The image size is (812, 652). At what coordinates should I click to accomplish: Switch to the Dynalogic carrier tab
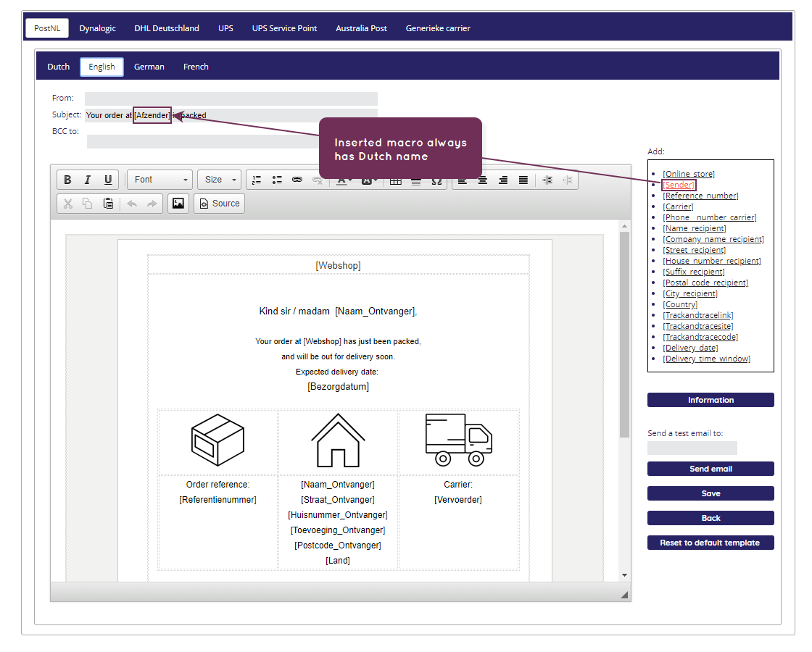tap(97, 28)
